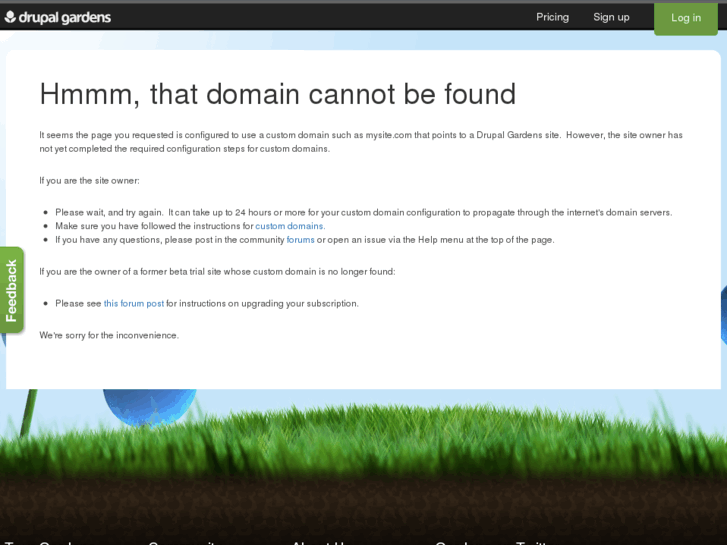Go to Sign up
The width and height of the screenshot is (727, 545).
611,17
